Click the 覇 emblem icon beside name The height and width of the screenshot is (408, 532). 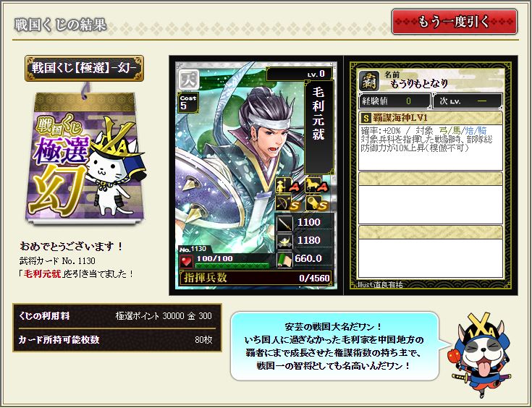point(369,81)
